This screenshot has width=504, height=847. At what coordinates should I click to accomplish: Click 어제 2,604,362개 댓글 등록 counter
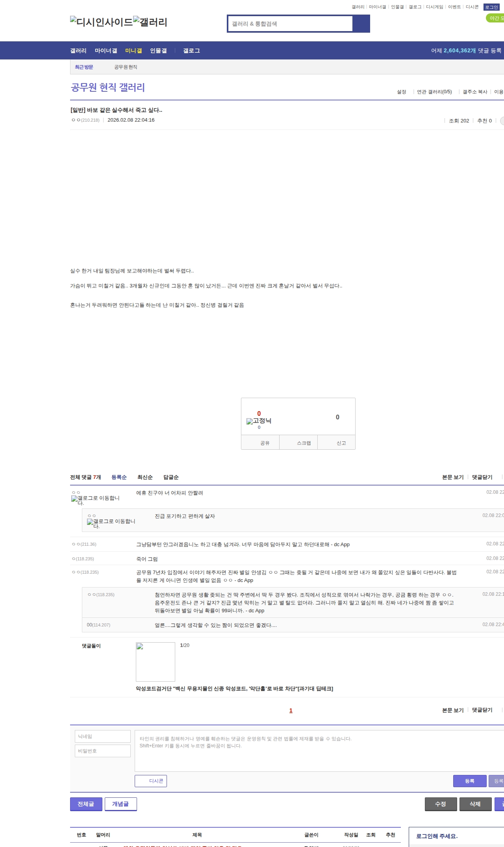[x=466, y=51]
